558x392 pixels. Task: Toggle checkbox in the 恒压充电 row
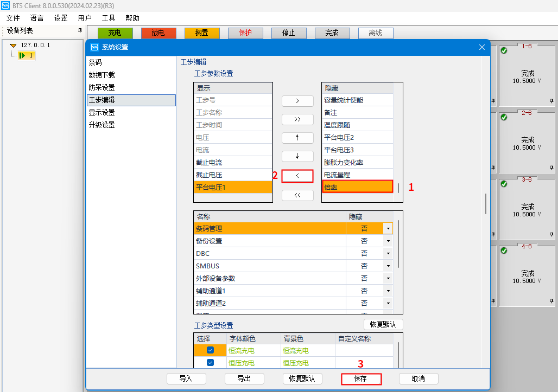(x=210, y=363)
